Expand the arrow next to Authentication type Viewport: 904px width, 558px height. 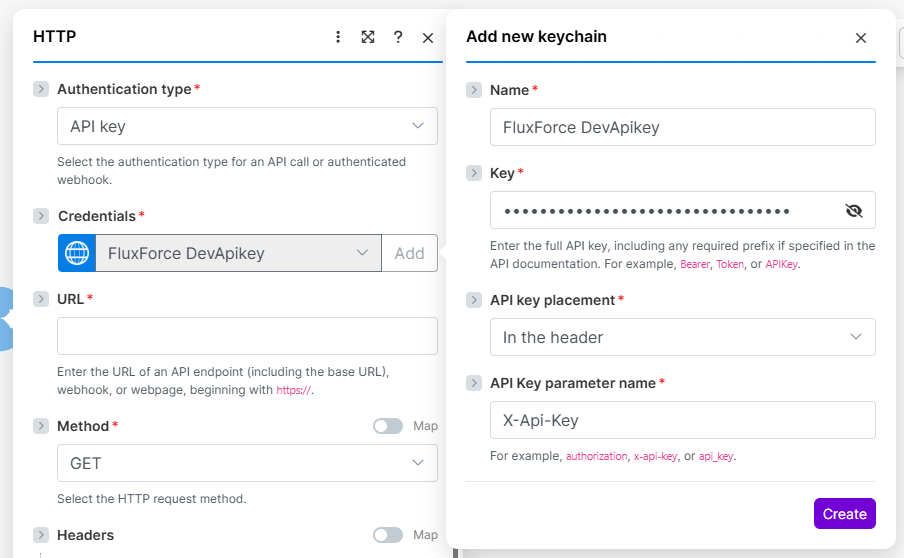tap(41, 89)
